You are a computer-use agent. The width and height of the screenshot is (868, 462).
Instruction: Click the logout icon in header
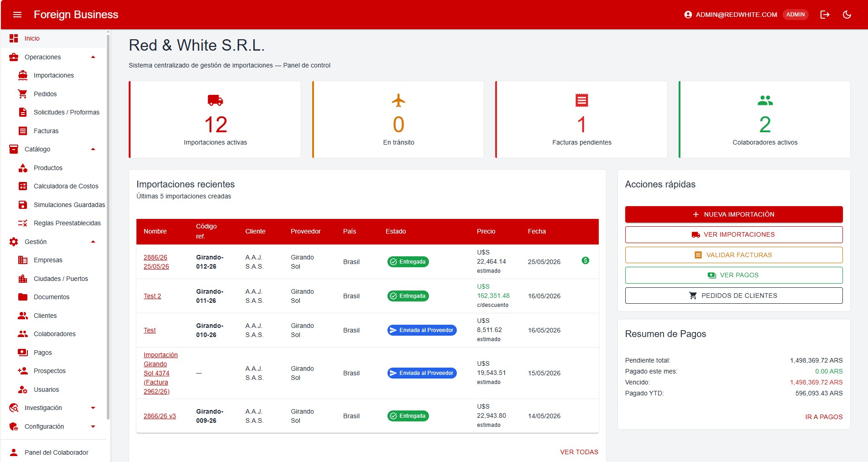click(825, 15)
